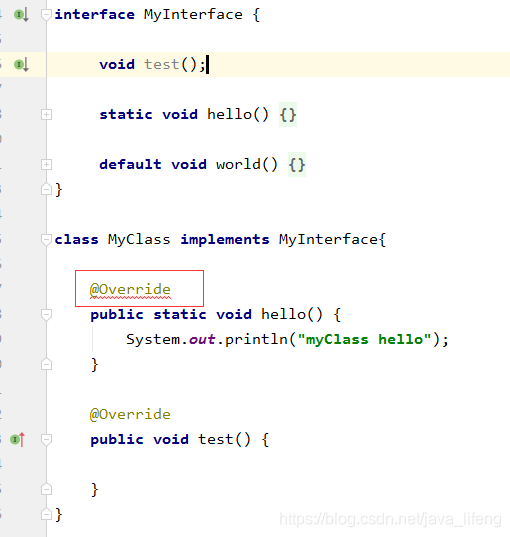Expand the folded static void hello() body
510x537 pixels.
[46, 114]
